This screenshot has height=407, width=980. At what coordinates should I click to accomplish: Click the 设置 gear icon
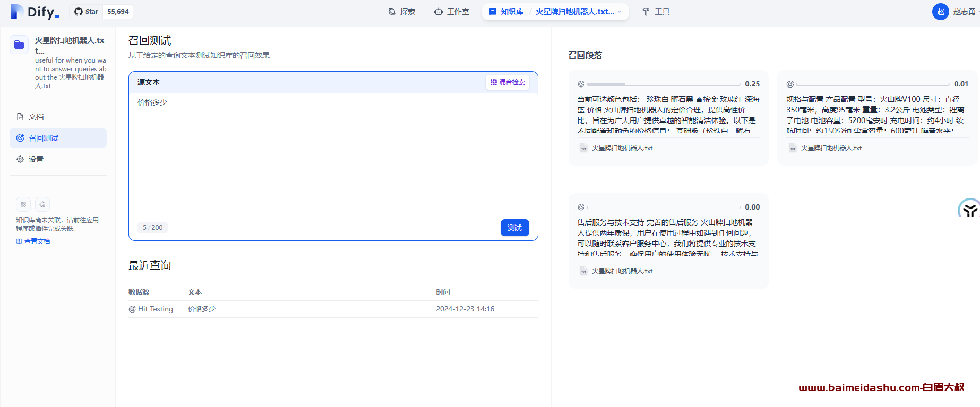20,159
